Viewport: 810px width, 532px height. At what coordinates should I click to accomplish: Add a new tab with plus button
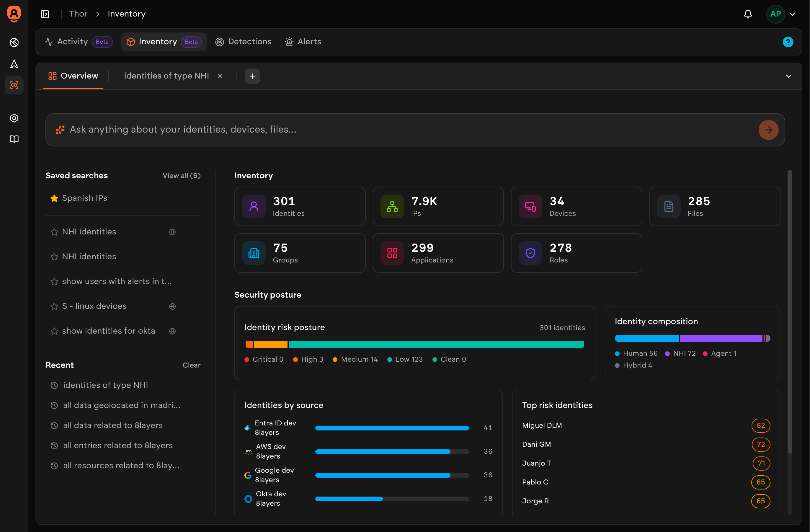252,76
